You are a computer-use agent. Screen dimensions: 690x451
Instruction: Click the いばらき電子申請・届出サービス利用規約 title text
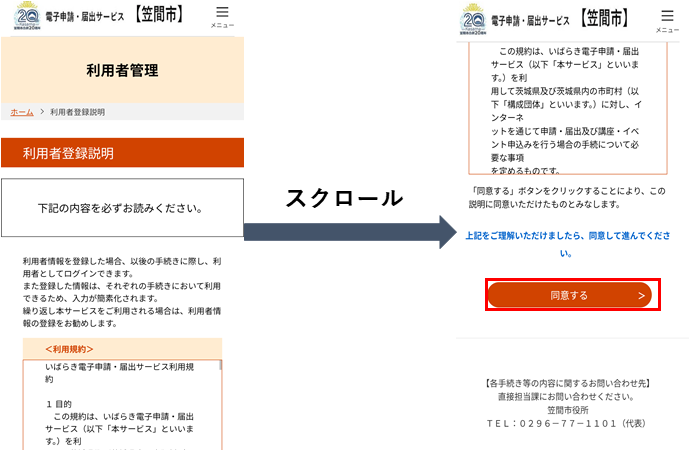coord(119,373)
